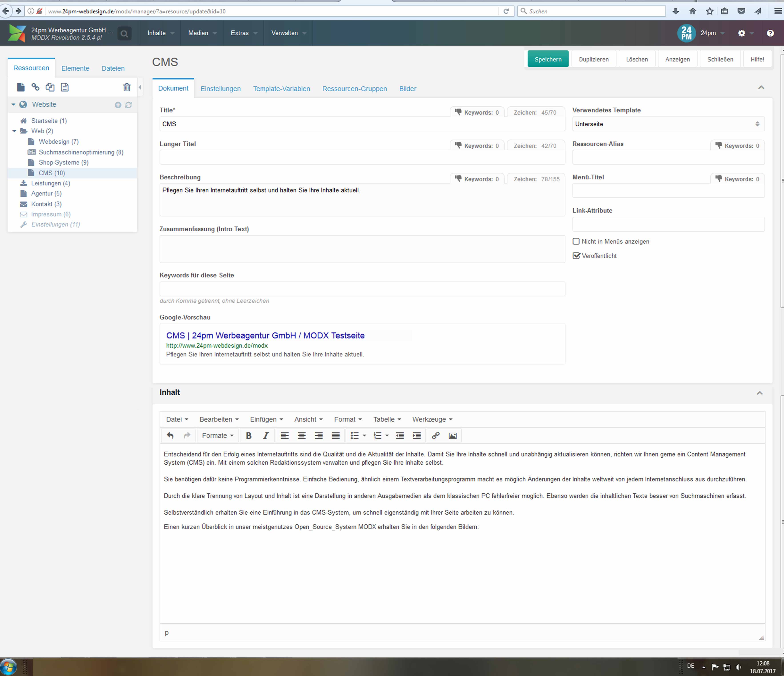Insert link via chain icon
This screenshot has width=784, height=676.
click(x=436, y=435)
